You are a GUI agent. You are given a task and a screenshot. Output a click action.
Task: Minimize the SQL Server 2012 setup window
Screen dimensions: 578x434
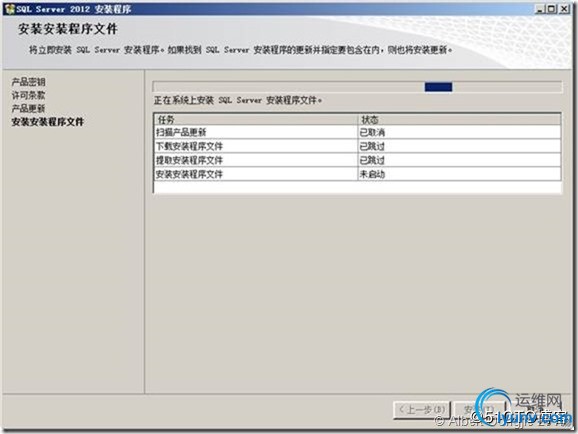tap(540, 9)
